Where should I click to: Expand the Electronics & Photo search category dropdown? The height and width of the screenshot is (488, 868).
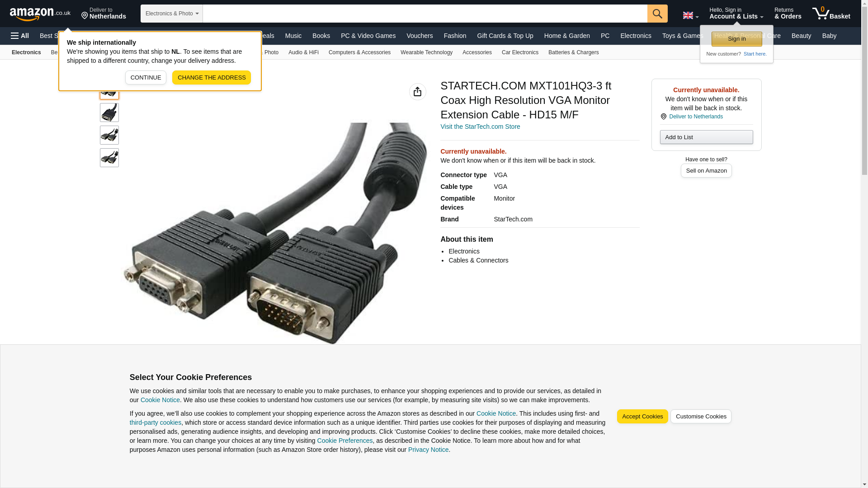(x=172, y=14)
